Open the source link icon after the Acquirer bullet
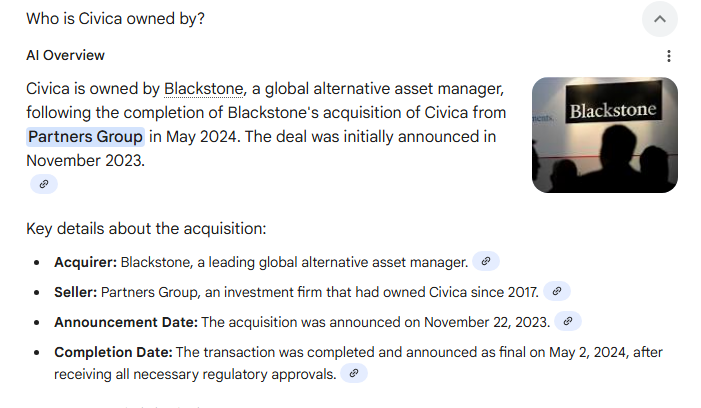This screenshot has height=408, width=701. click(485, 262)
